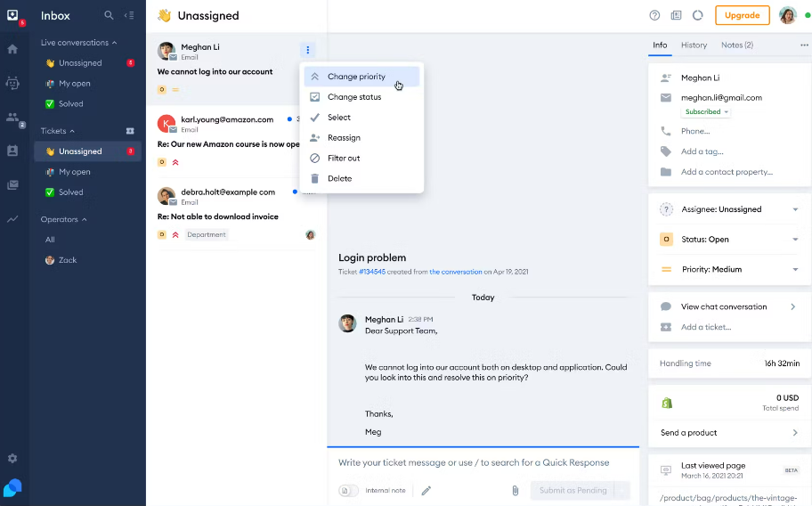Click the attachment paperclip icon

515,490
